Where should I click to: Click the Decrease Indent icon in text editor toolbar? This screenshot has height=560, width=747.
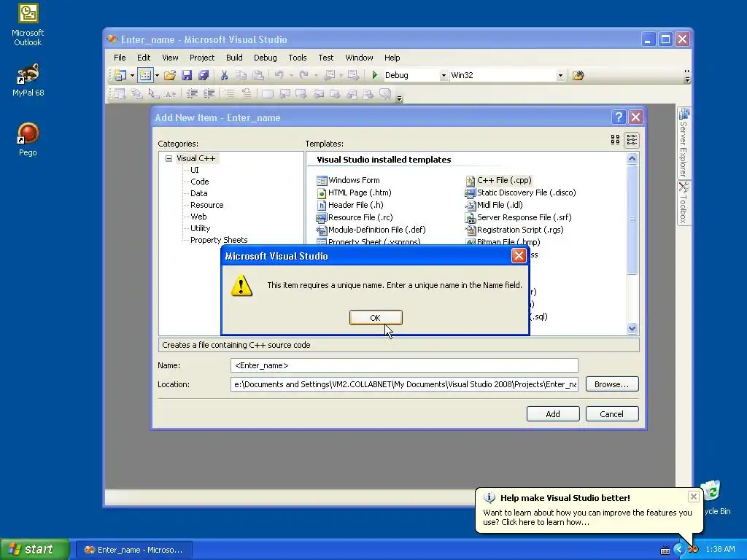point(192,94)
